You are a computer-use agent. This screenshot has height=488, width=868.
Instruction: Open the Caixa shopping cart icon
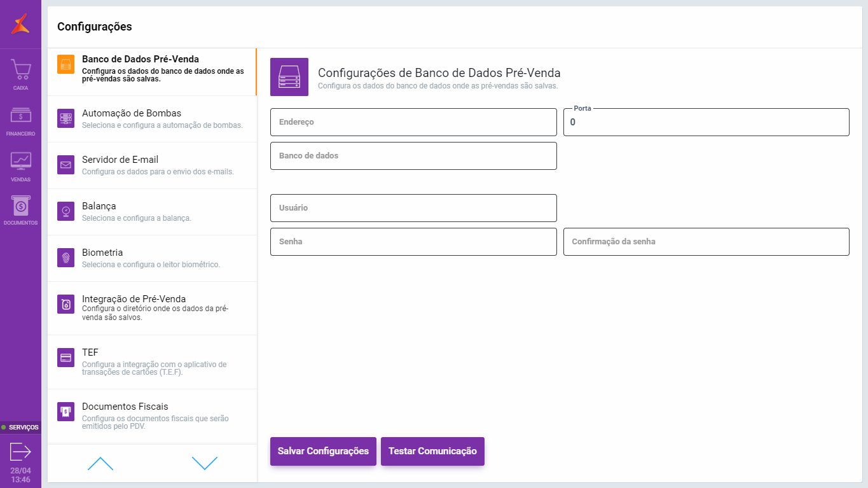click(20, 70)
